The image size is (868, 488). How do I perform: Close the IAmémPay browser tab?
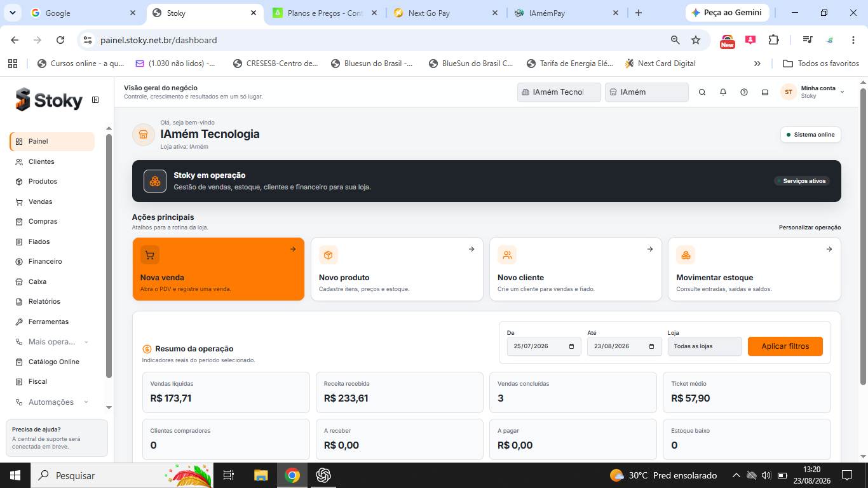click(616, 13)
